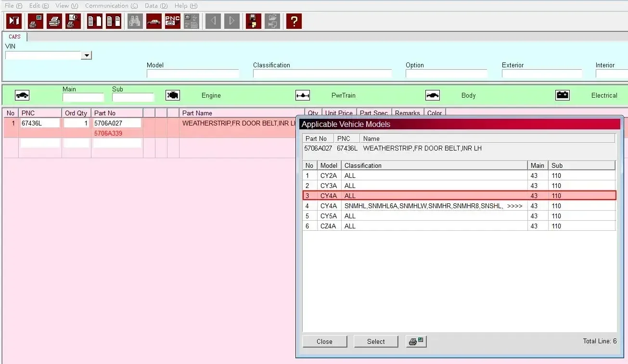Select the Body car icon
Viewport: 628px width, 364px height.
pyautogui.click(x=433, y=95)
